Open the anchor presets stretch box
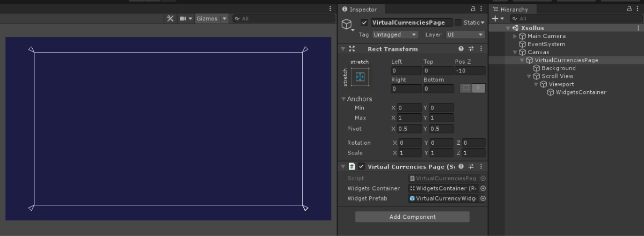644x236 pixels. point(360,77)
